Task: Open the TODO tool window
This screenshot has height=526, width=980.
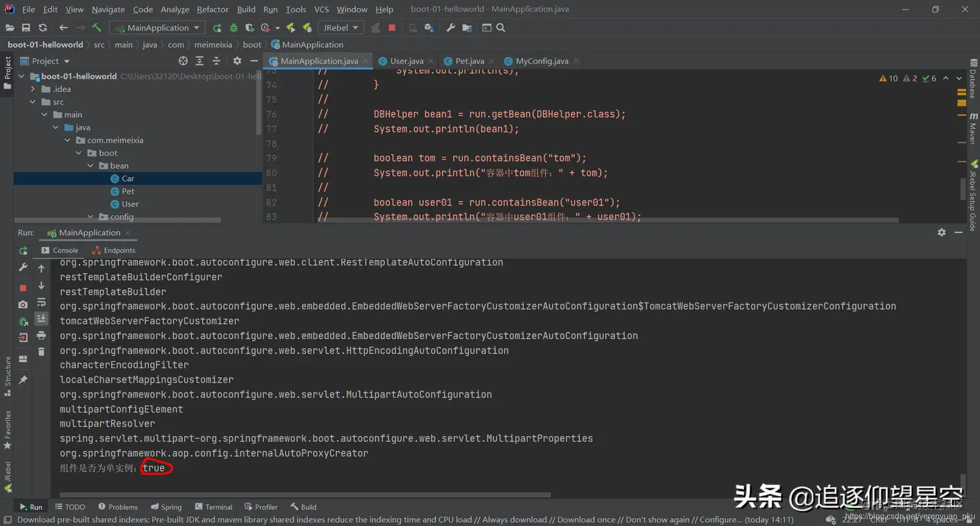Action: coord(70,507)
